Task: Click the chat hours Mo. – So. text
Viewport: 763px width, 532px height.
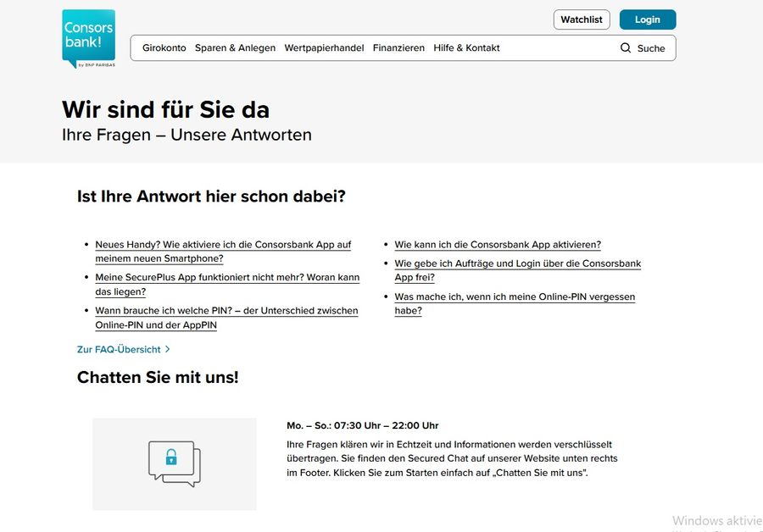Action: click(363, 425)
